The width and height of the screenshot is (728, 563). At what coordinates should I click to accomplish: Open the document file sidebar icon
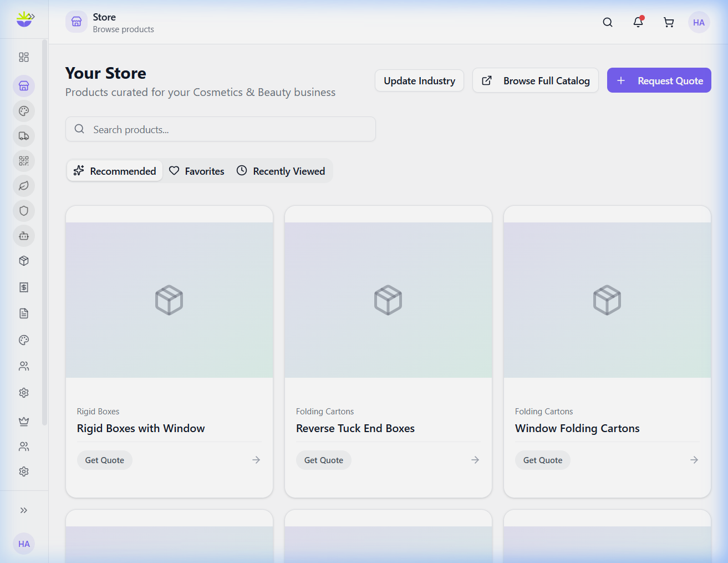click(24, 313)
